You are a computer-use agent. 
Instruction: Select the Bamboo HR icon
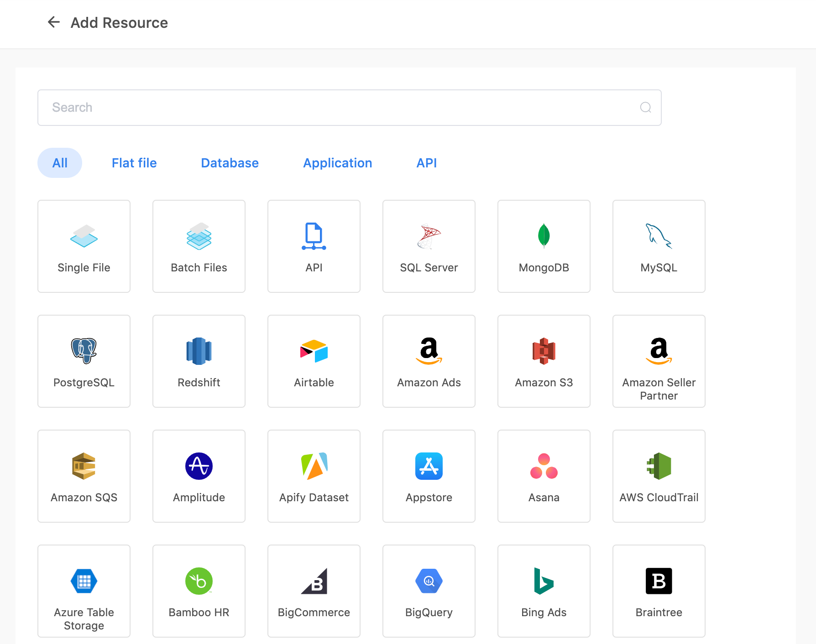(x=199, y=581)
